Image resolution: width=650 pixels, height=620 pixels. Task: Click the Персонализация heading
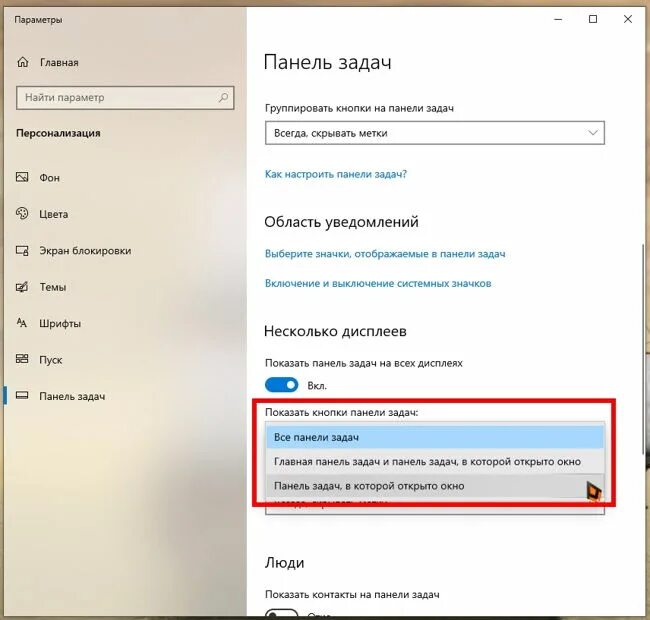click(58, 133)
